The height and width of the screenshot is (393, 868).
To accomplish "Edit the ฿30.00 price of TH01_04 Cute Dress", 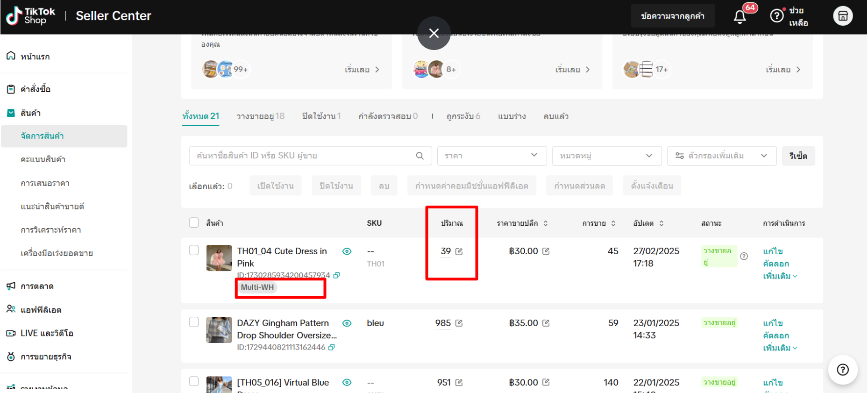I will tap(546, 251).
